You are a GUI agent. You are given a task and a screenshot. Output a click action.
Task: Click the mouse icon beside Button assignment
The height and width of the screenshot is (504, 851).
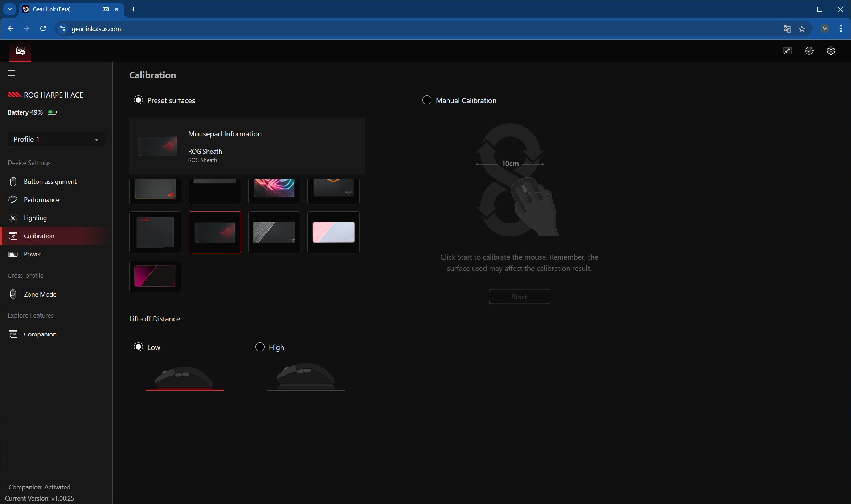(x=13, y=181)
